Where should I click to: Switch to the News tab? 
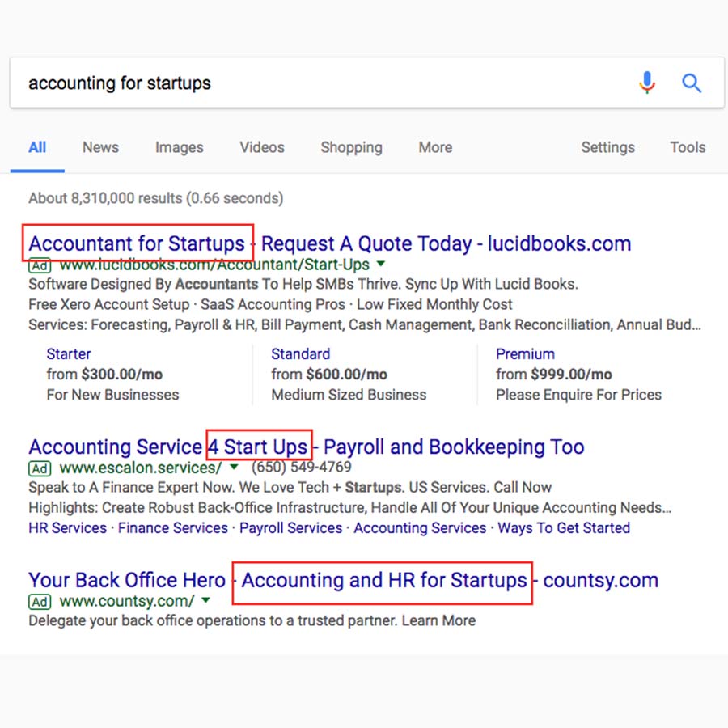(x=101, y=147)
